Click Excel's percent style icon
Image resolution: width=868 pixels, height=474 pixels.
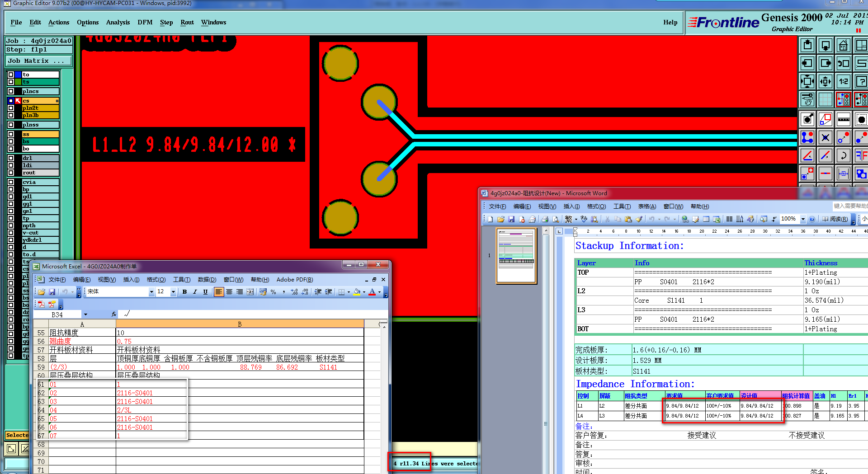[273, 292]
